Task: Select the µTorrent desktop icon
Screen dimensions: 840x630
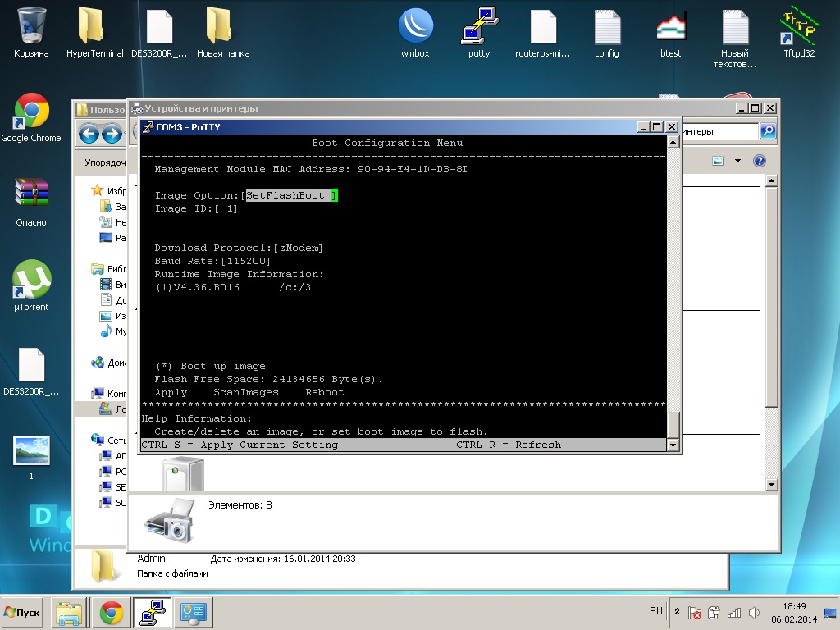Action: point(31,281)
